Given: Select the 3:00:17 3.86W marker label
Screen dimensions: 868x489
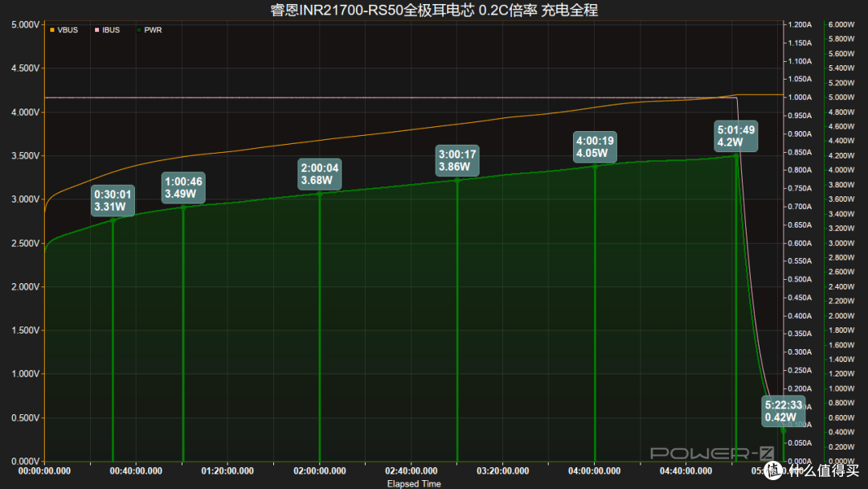Looking at the screenshot, I should (x=457, y=161).
